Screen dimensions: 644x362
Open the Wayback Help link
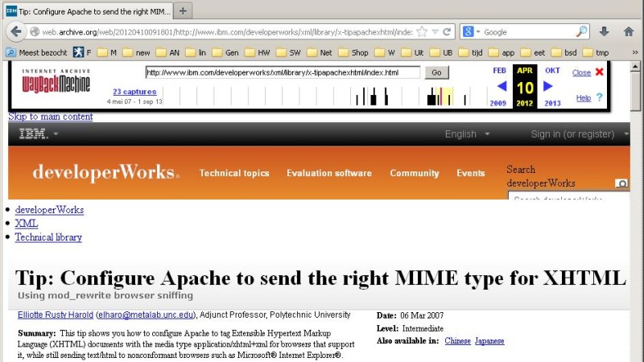[x=583, y=98]
